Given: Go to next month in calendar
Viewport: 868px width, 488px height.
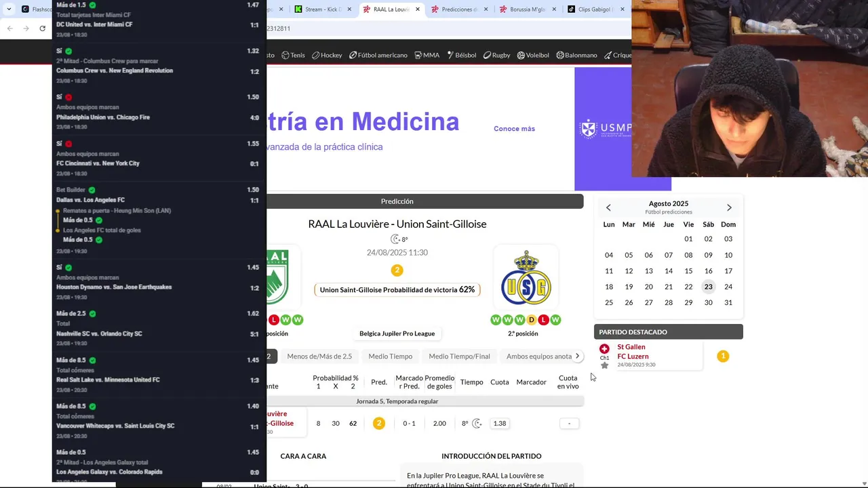Looking at the screenshot, I should click(x=729, y=207).
